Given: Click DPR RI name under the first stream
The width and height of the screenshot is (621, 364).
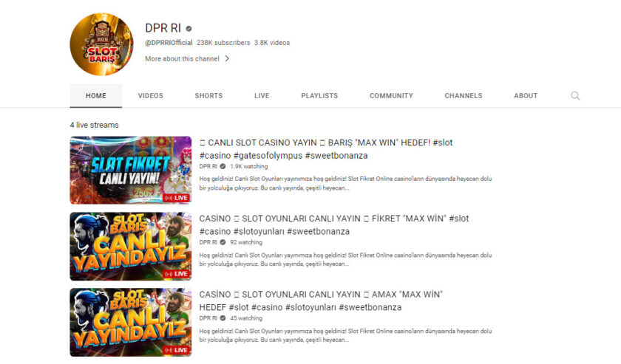Looking at the screenshot, I should click(208, 167).
